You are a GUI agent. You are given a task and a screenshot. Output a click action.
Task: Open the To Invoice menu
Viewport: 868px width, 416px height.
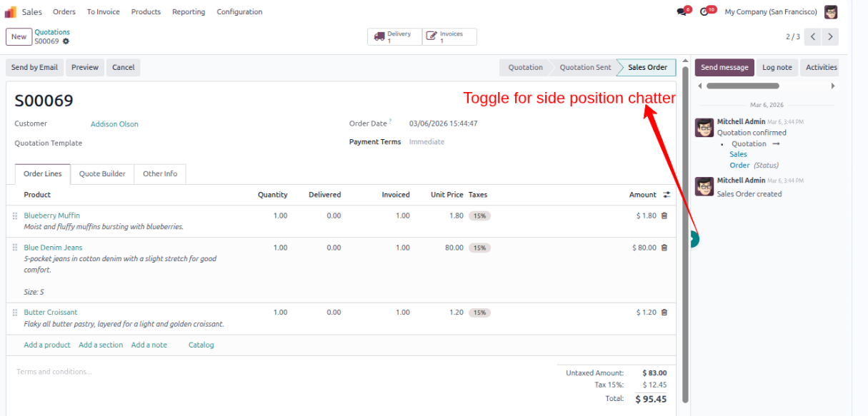pos(104,11)
